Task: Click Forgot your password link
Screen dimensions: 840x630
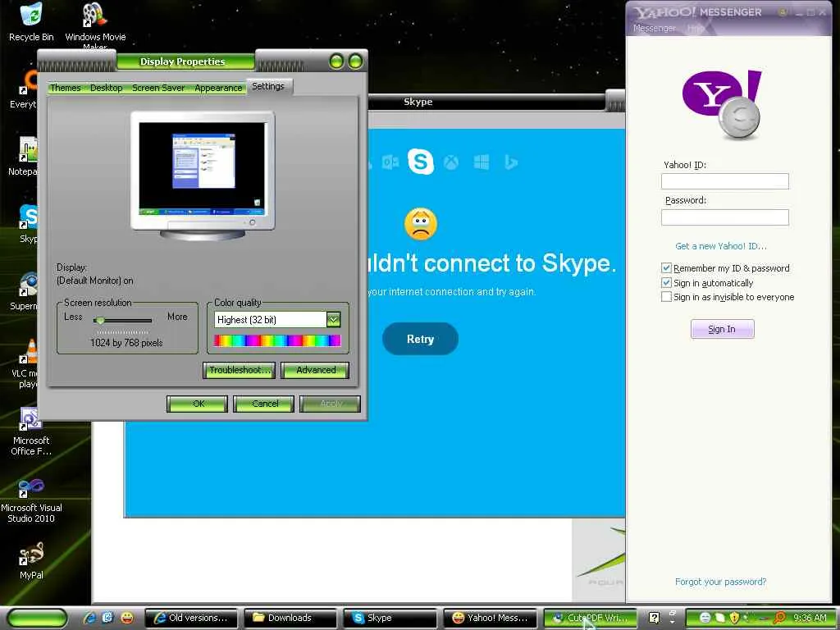Action: 720,582
